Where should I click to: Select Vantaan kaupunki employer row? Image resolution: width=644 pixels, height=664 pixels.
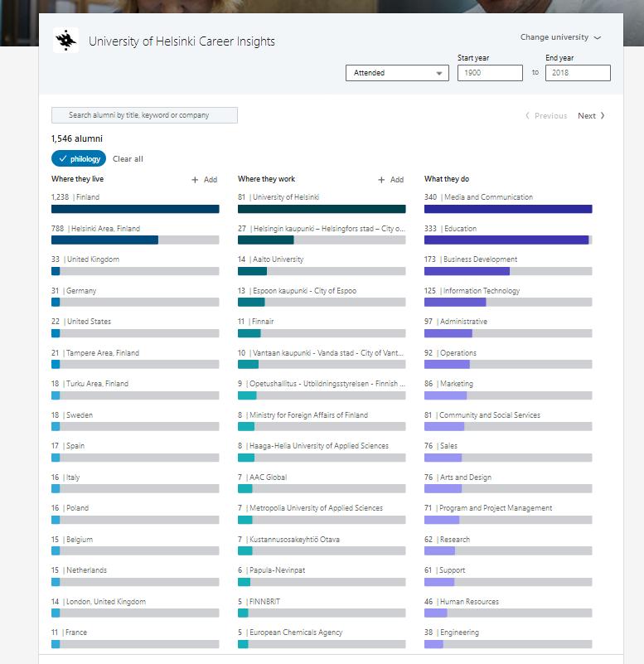coord(322,359)
